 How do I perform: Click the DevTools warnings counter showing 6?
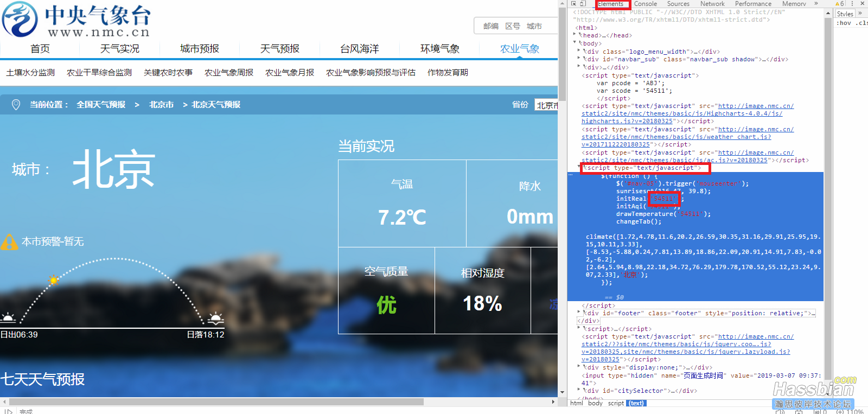pos(839,3)
